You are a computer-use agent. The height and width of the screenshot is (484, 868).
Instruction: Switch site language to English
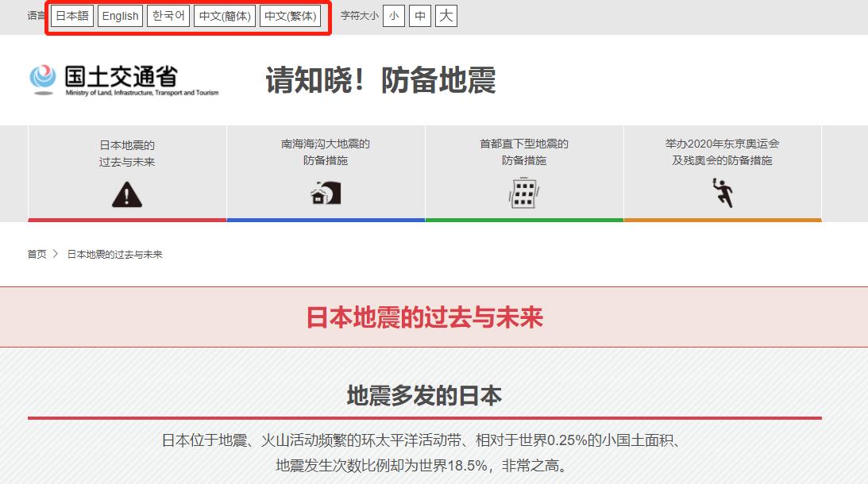(120, 16)
